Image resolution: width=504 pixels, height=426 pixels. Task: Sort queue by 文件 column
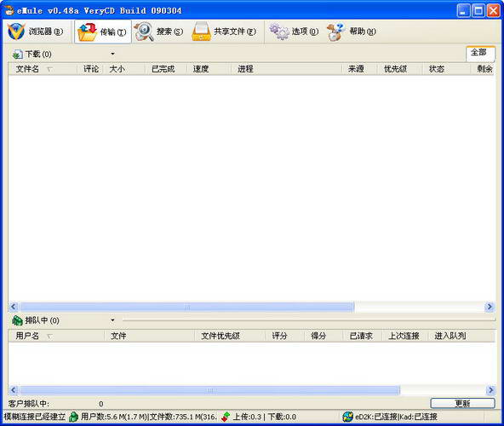[150, 336]
